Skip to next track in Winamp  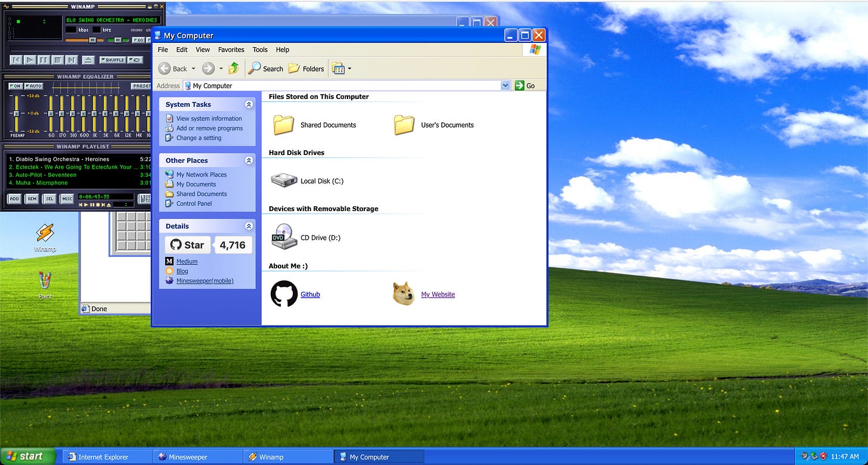point(72,60)
